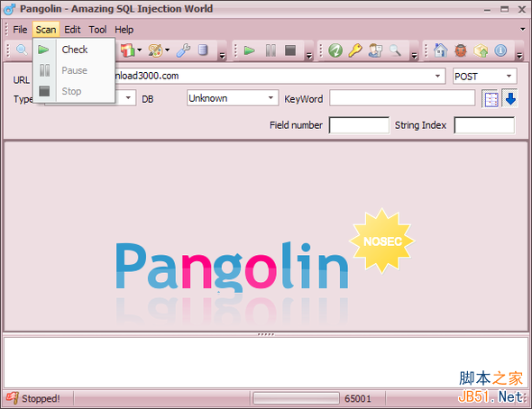
Task: Click the 65001 value in status bar
Action: (358, 398)
